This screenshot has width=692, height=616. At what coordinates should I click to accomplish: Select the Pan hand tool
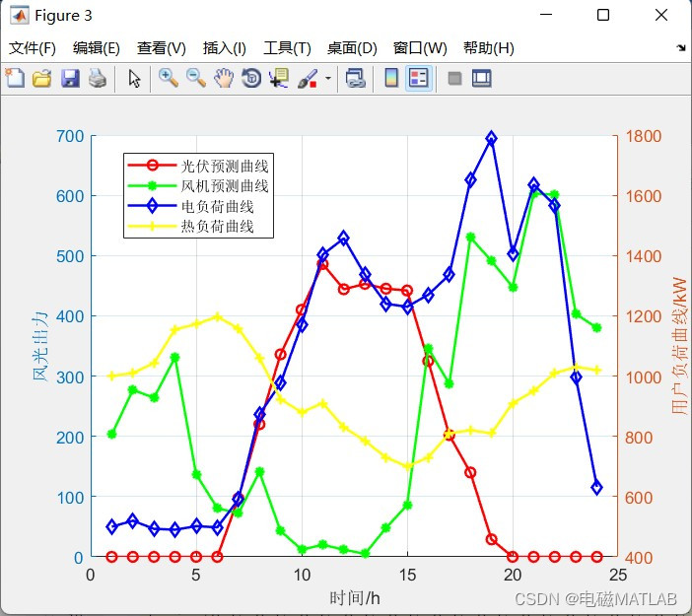click(224, 79)
